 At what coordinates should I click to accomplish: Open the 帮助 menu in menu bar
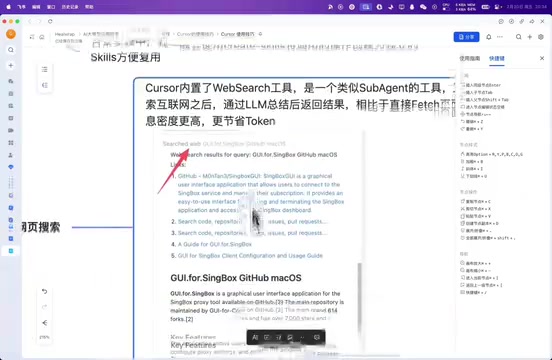tap(89, 7)
